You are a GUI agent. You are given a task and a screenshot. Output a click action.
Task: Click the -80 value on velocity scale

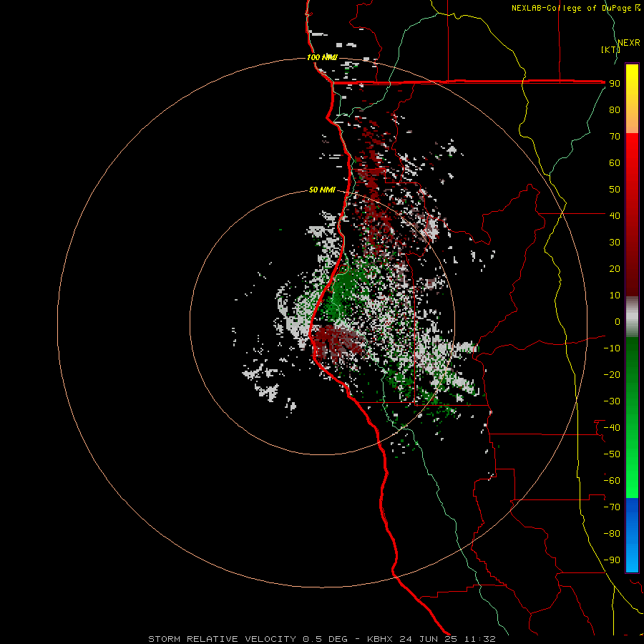(x=612, y=534)
